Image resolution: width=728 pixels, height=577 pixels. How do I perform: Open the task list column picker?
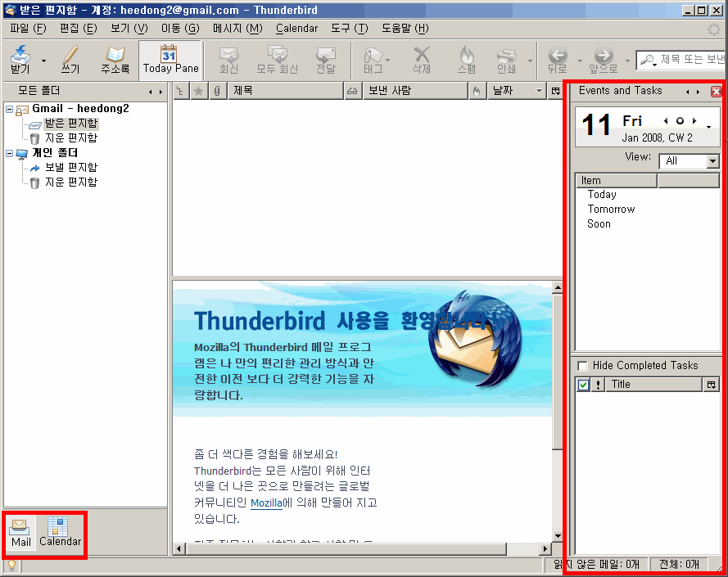tap(712, 385)
